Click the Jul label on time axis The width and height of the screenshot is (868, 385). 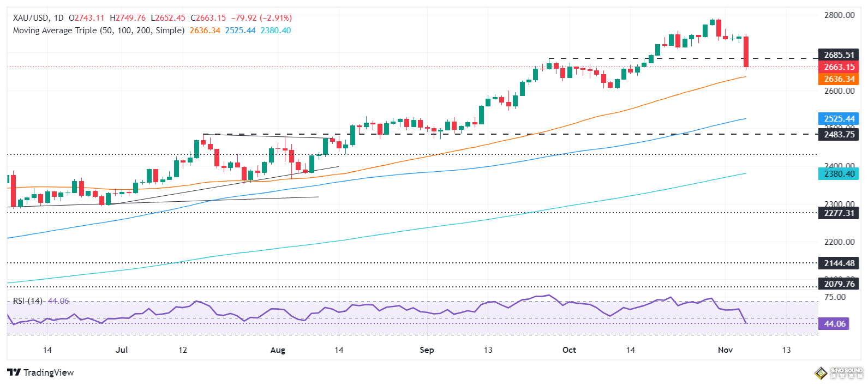122,350
